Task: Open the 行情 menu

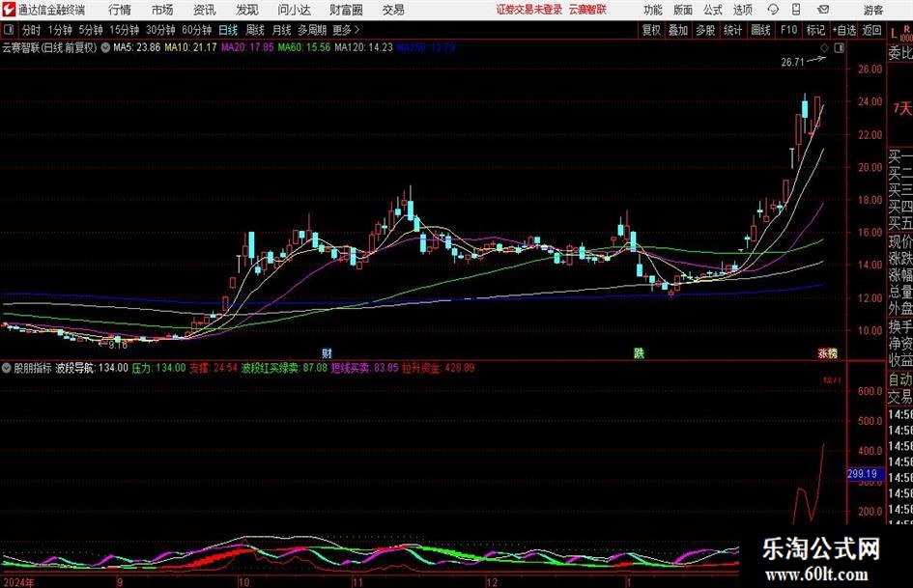Action: (120, 10)
